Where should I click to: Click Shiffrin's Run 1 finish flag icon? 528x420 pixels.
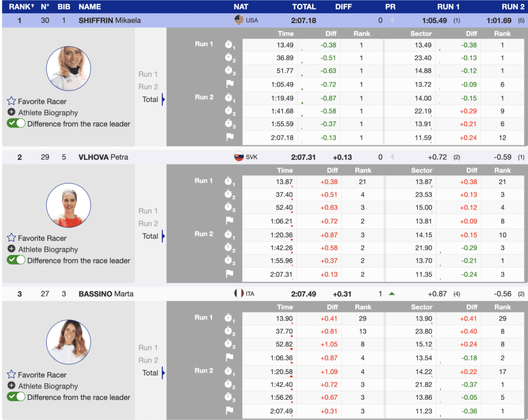click(229, 84)
